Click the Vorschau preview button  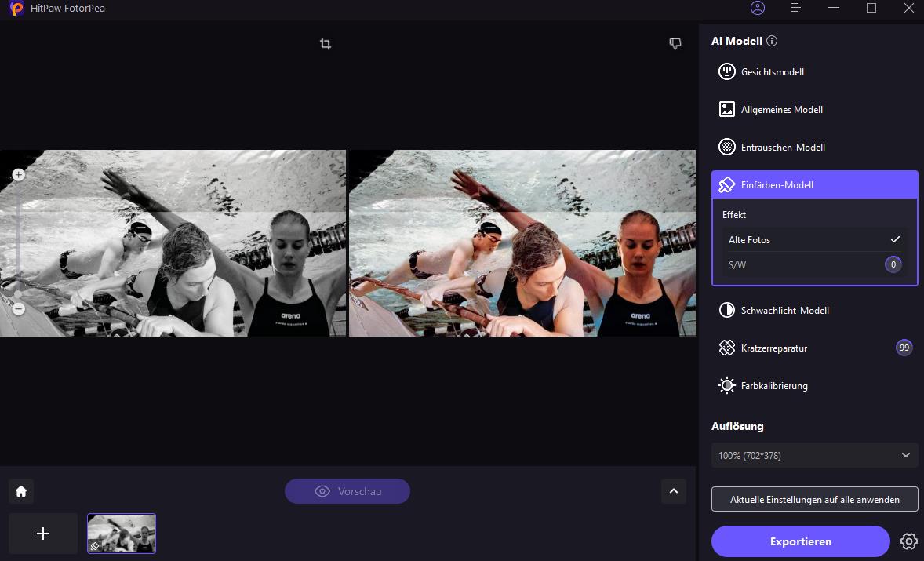347,491
